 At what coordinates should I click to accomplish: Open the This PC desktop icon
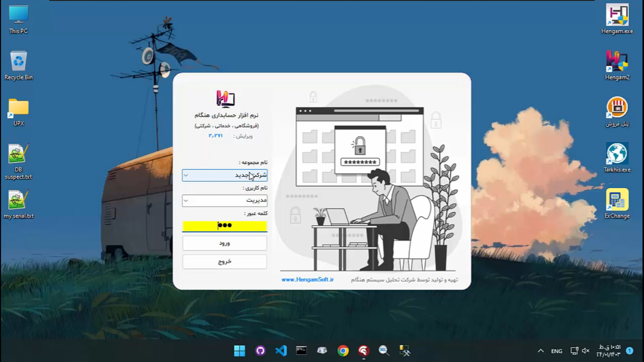(18, 20)
